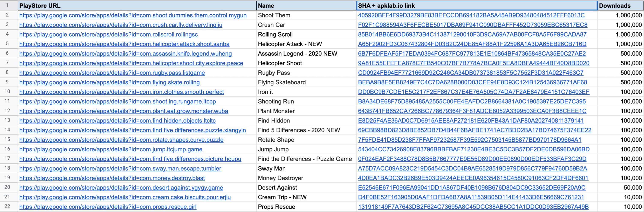This screenshot has height=212, width=644.
Task: Open the Jump Jump SHA hash link
Action: [474, 149]
